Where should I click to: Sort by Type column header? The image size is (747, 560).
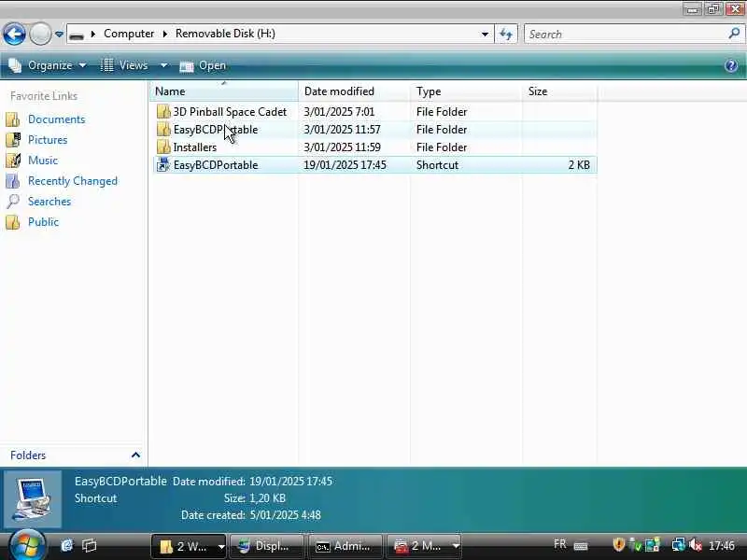(x=466, y=91)
